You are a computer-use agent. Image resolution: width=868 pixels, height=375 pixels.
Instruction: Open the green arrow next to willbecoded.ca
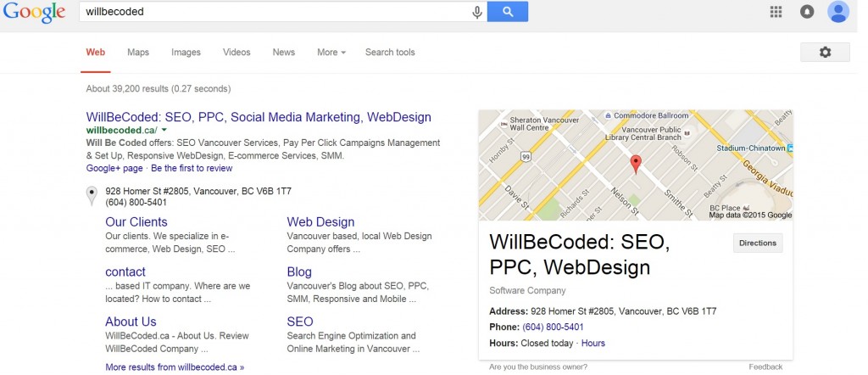tap(164, 130)
